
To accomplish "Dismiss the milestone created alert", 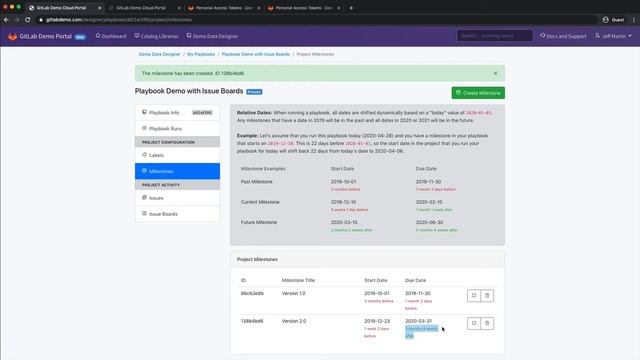I will [496, 73].
